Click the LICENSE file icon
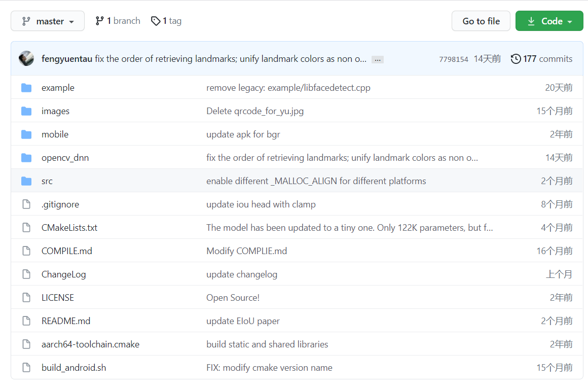Viewport: 588px width, 388px height. (26, 298)
